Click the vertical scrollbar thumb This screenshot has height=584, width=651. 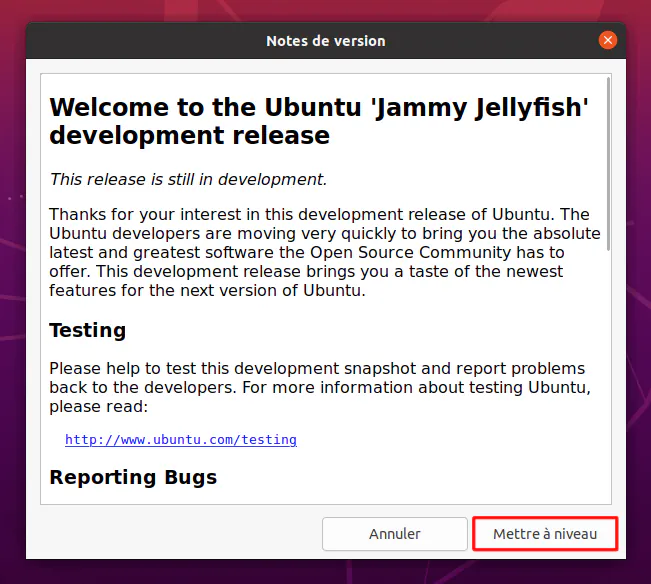coord(608,164)
